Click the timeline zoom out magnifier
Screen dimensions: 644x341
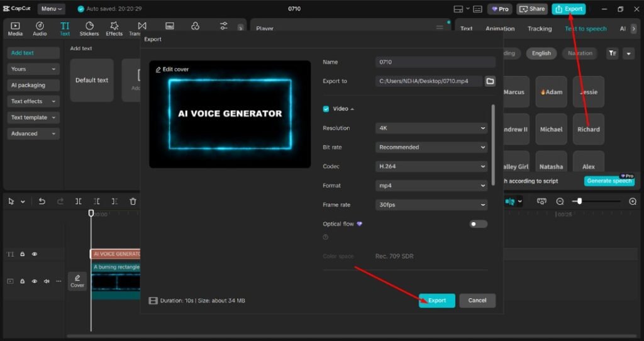coord(560,201)
